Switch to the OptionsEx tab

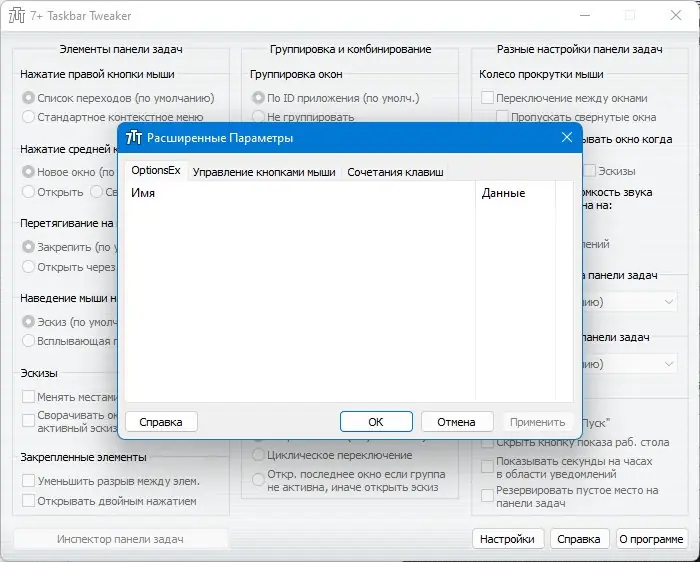coord(156,171)
